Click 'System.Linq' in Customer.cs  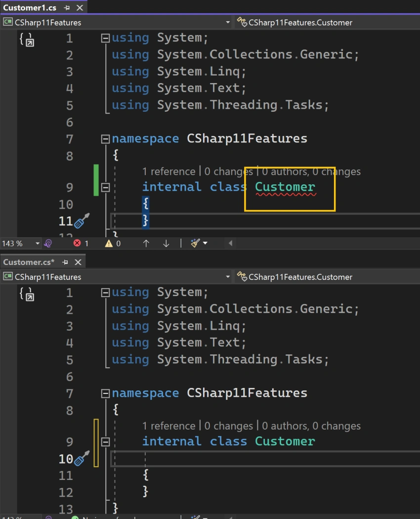[x=198, y=326]
